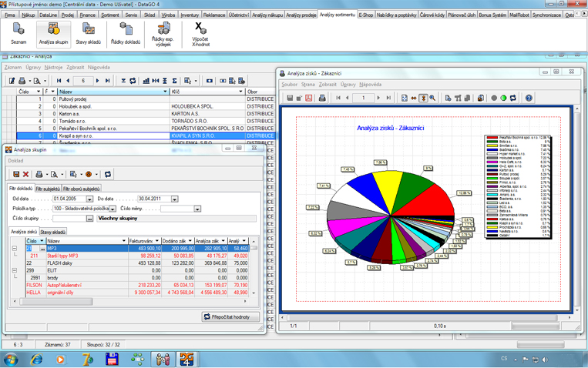This screenshot has width=588, height=368.
Task: Open the Položka typ combo box
Action: 113,209
